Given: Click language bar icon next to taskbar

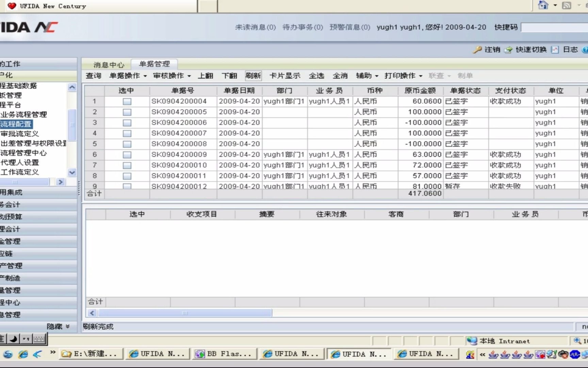Looking at the screenshot, I should (x=470, y=355).
